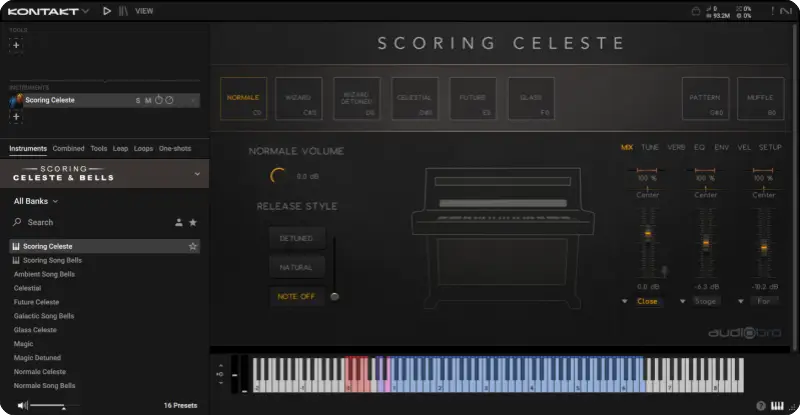Image resolution: width=800 pixels, height=415 pixels.
Task: Switch to the Loops browser tab
Action: click(143, 149)
